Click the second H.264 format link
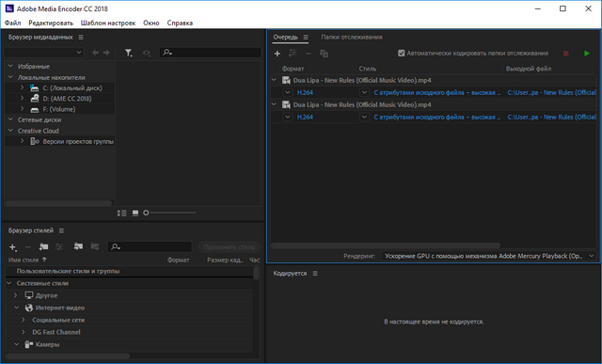The width and height of the screenshot is (602, 364). point(305,118)
